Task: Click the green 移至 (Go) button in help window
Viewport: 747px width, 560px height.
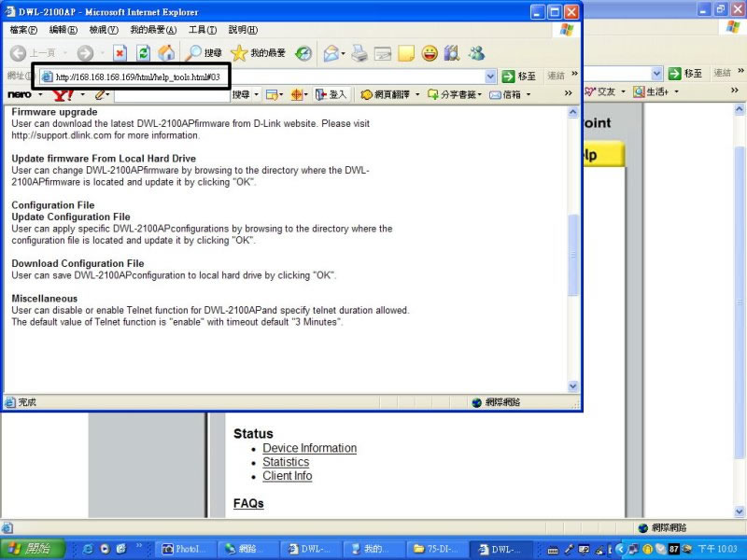Action: tap(519, 77)
